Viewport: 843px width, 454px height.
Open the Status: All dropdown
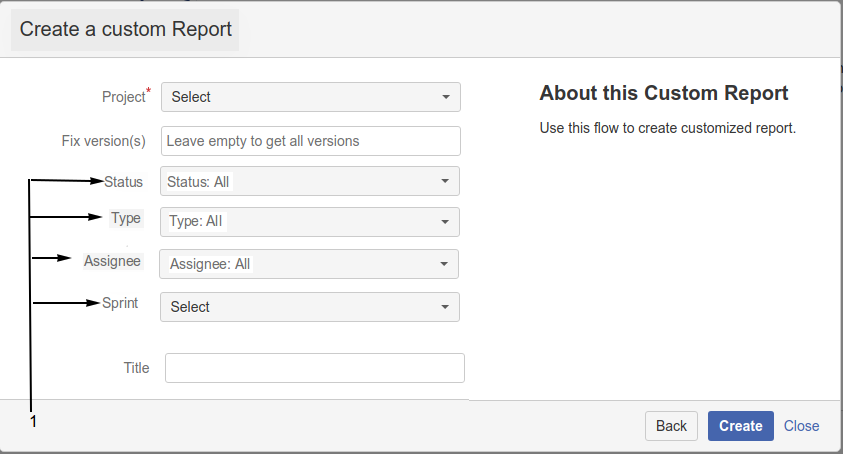coord(310,181)
